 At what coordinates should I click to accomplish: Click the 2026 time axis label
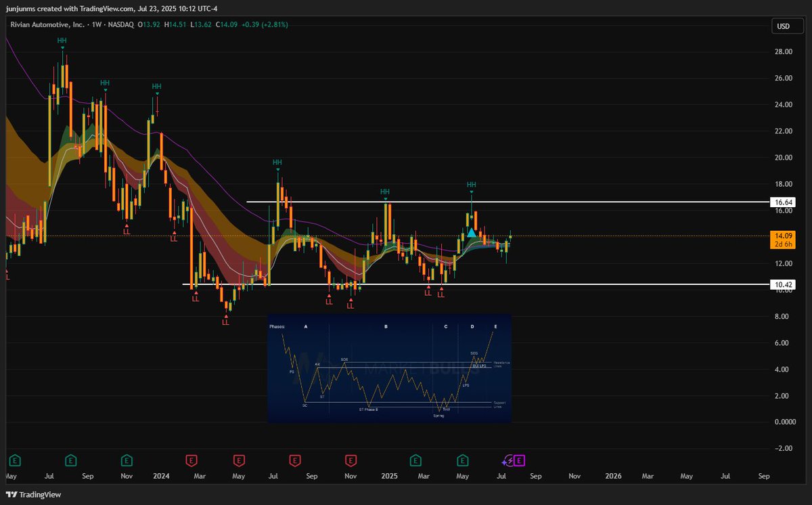tap(613, 477)
